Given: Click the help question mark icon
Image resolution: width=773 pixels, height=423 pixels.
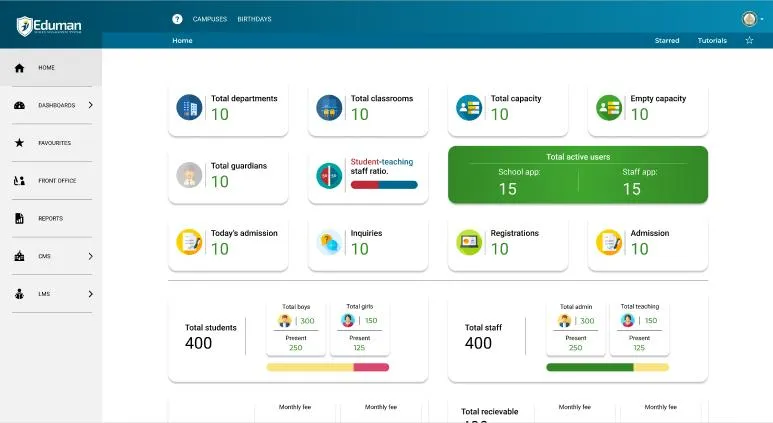Looking at the screenshot, I should coord(177,19).
